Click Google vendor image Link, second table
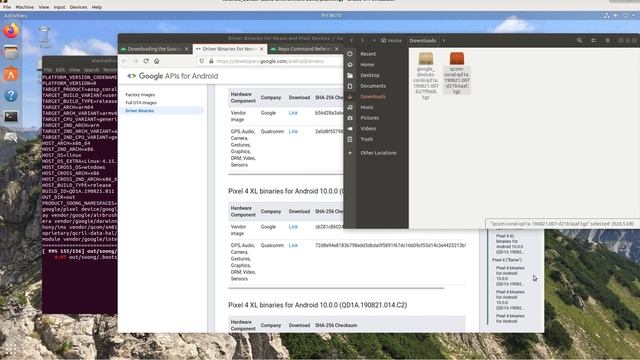 pyautogui.click(x=293, y=227)
